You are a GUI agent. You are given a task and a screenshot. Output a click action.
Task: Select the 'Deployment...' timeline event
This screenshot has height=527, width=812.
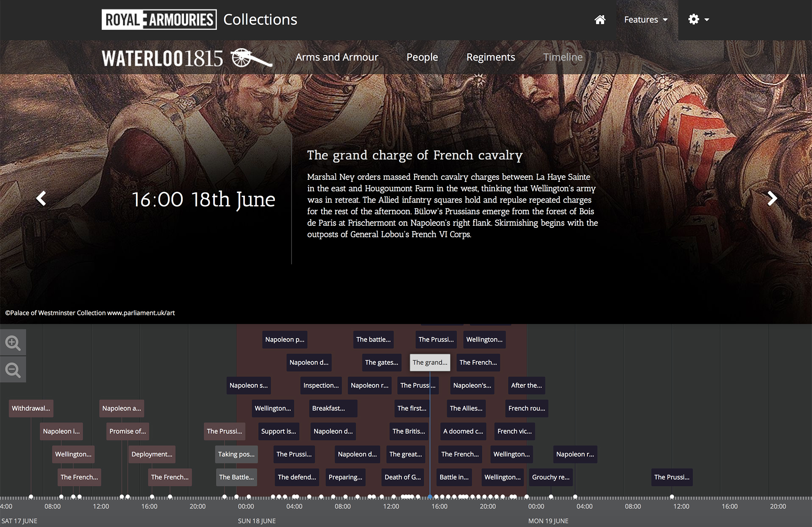point(152,454)
